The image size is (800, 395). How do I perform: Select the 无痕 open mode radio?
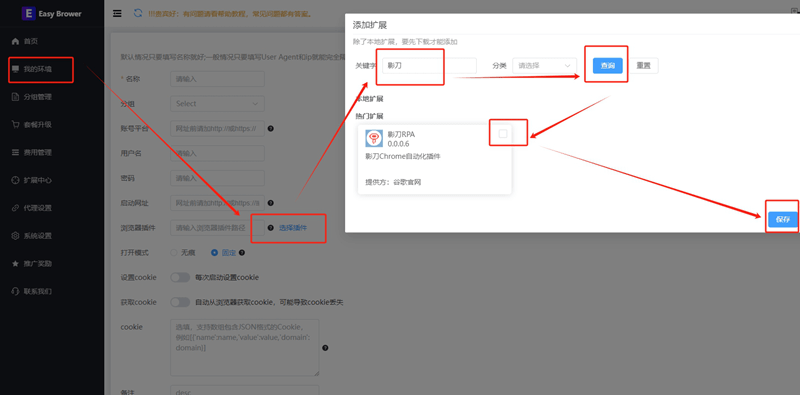point(174,253)
